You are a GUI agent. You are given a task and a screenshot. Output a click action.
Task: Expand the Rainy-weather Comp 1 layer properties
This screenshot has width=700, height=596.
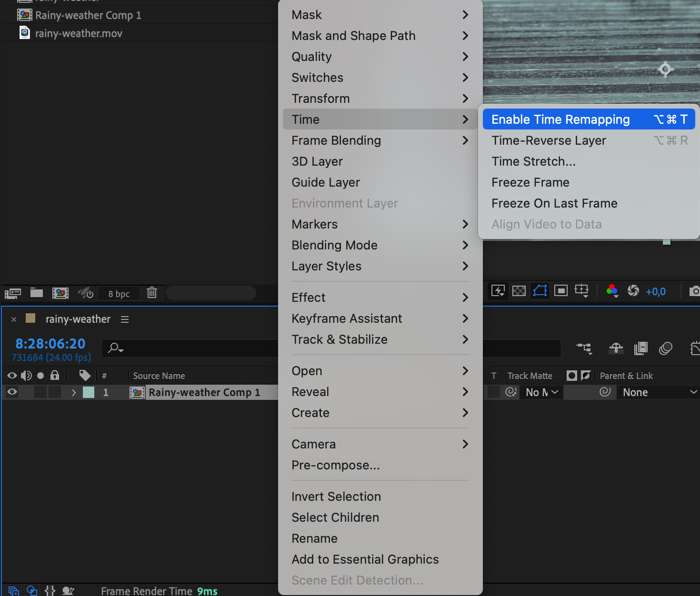point(73,392)
